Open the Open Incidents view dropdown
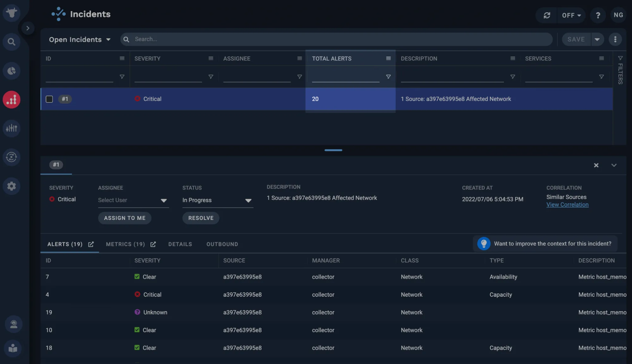632x364 pixels. 80,39
